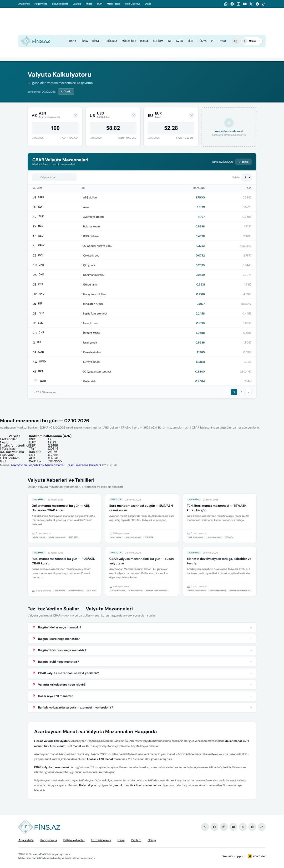Open the DÜNYA menu item
Image resolution: width=284 pixels, height=868 pixels.
[x=202, y=41]
